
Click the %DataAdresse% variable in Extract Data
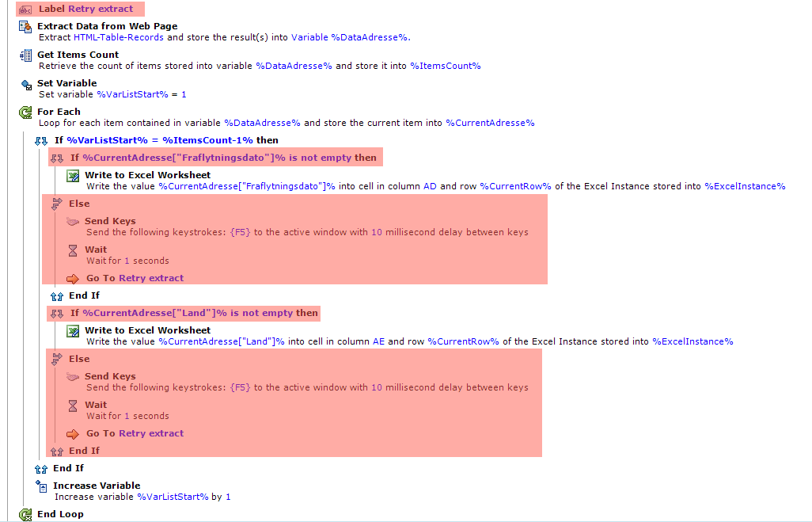[370, 37]
